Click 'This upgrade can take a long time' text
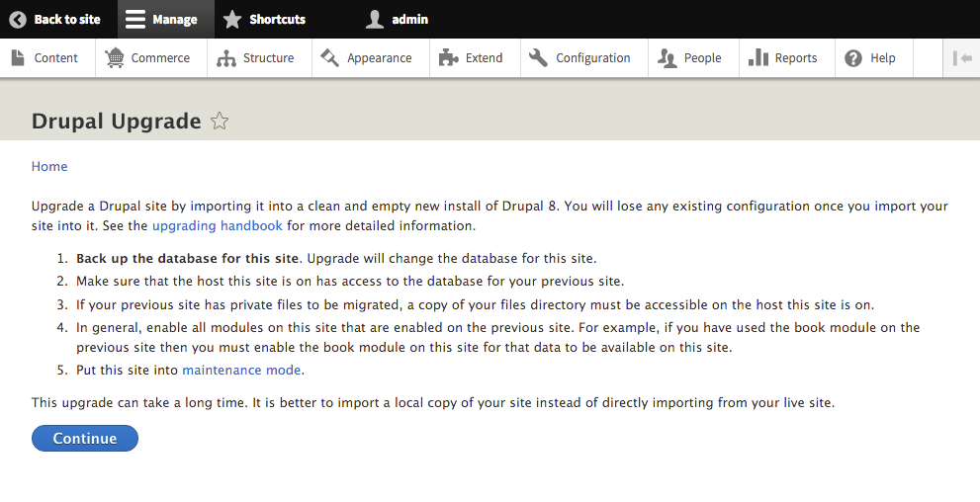Screen dimensions: 980x502 click(433, 402)
